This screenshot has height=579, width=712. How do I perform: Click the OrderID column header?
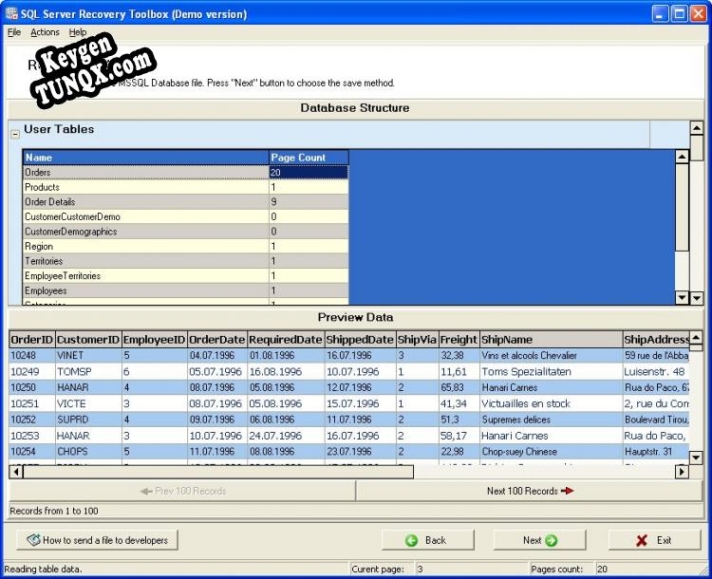(32, 340)
